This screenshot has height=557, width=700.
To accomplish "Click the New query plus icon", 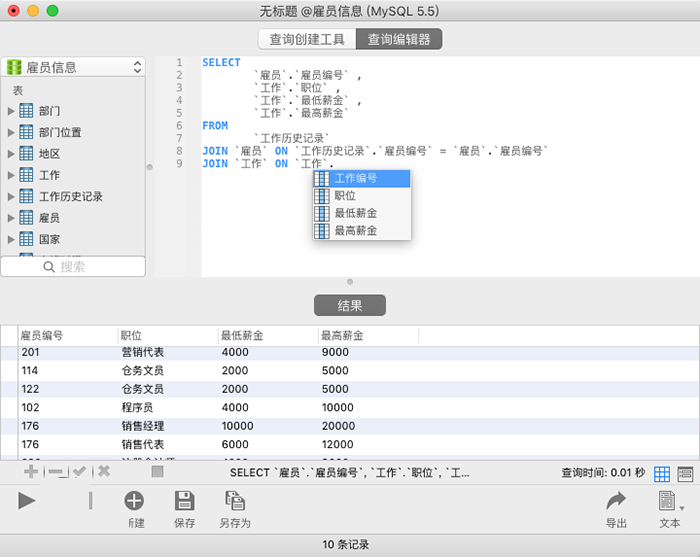I will [134, 501].
